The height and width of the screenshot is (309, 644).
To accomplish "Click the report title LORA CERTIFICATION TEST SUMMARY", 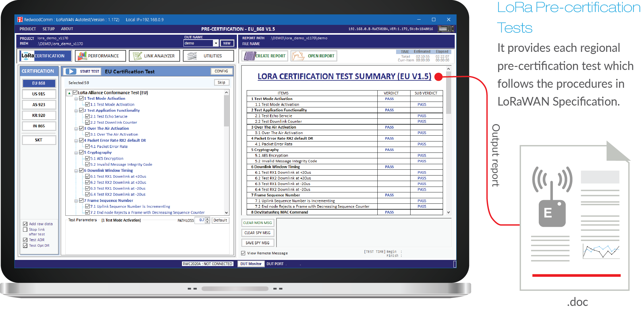I will pos(345,76).
